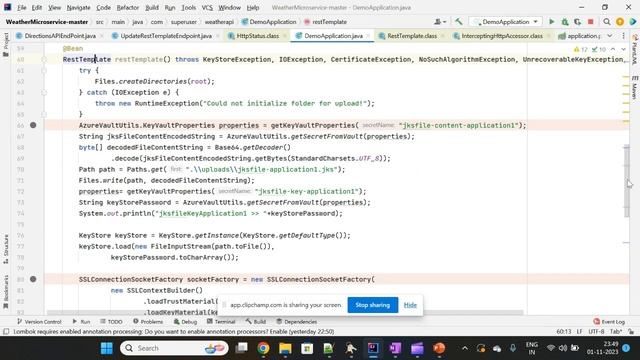Viewport: 640px width, 360px height.
Task: Open the Tools menu
Action: [188, 7]
